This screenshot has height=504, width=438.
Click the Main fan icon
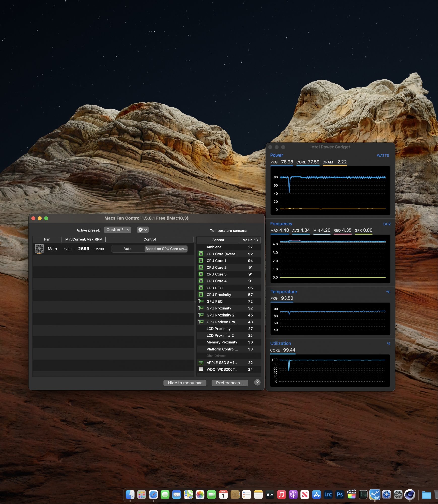39,249
